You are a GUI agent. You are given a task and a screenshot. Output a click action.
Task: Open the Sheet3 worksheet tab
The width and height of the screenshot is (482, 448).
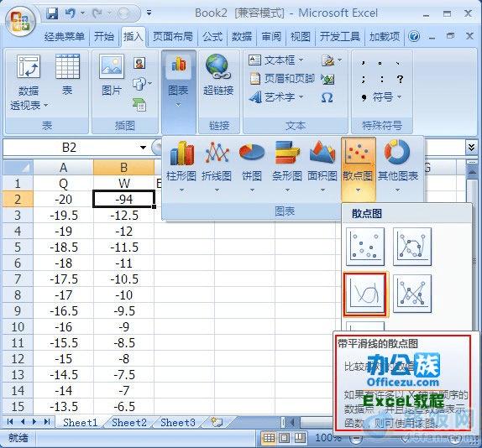coord(178,423)
